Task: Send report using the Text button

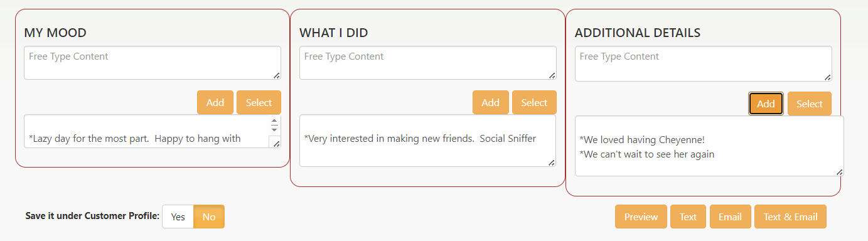Action: coord(688,217)
